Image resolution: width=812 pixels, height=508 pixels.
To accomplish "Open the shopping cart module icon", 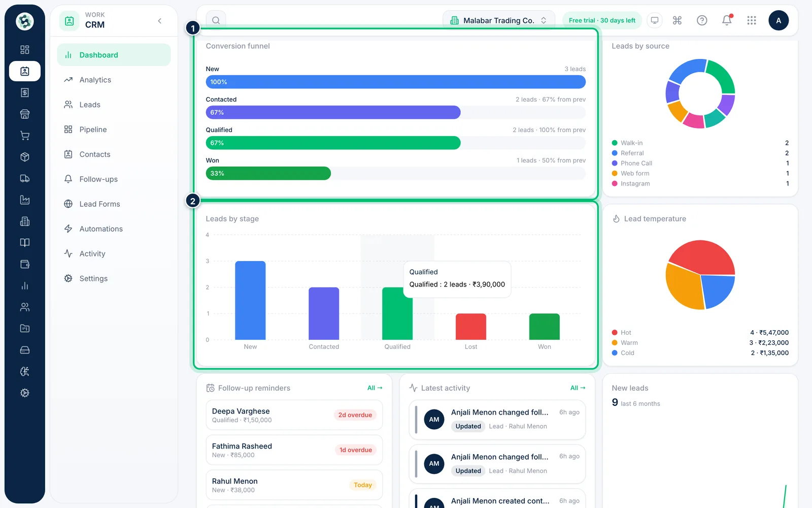I will point(24,136).
